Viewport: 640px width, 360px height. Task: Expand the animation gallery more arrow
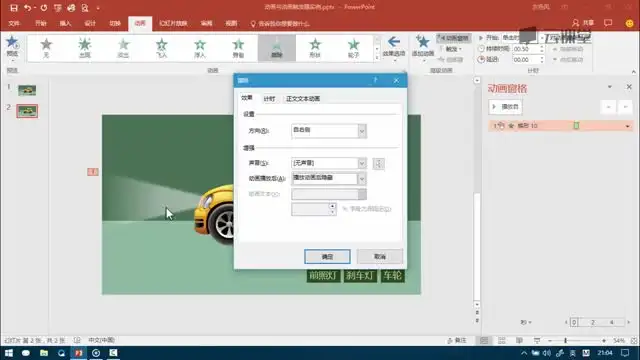tap(377, 58)
